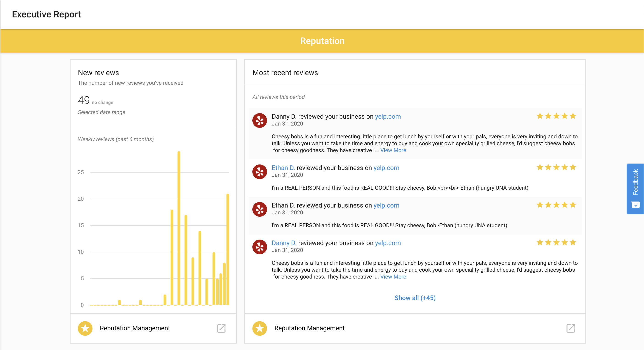
Task: Click star badge icon in New reviews footer
Action: [85, 328]
